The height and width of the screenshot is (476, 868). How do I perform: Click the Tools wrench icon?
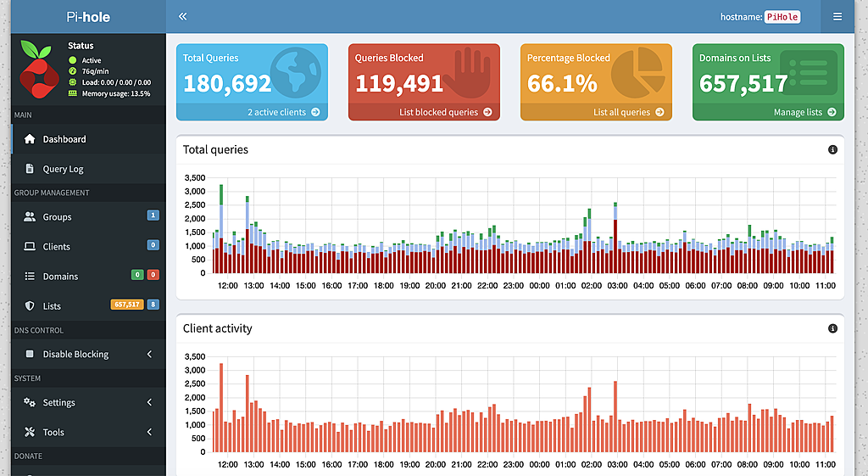tap(30, 432)
